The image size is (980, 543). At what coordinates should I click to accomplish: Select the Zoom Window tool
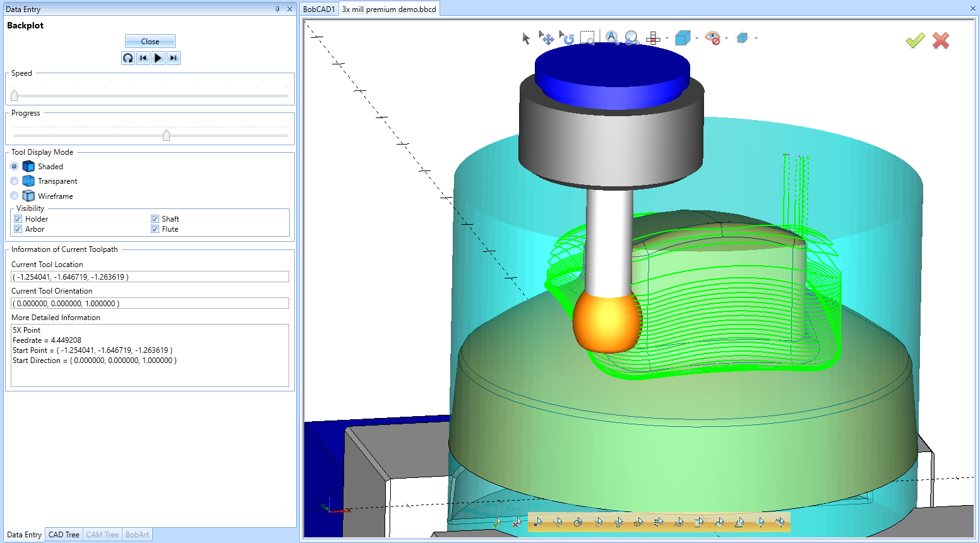coord(588,38)
